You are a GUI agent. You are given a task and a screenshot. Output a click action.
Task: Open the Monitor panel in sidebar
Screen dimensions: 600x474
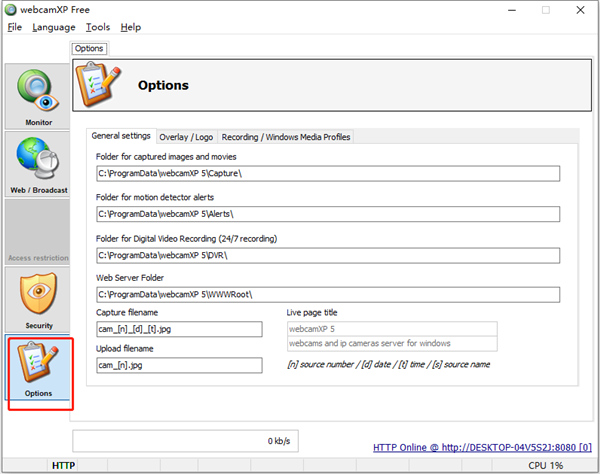pos(39,97)
